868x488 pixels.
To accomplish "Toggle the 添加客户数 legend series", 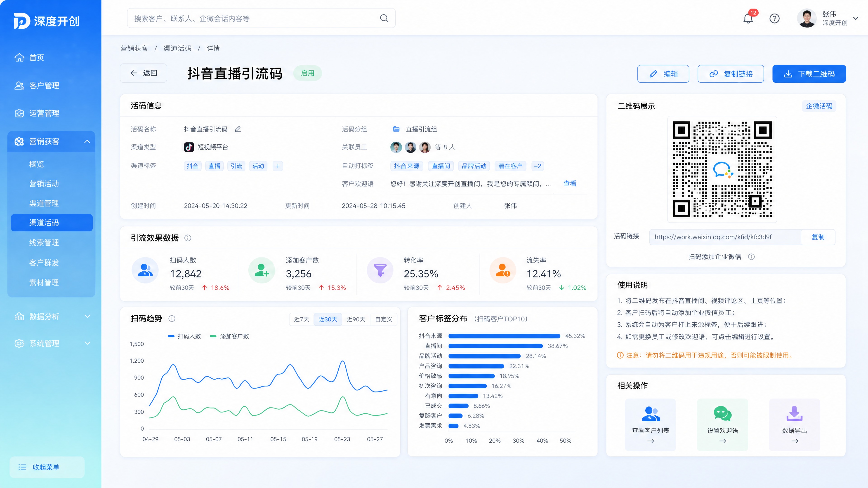I will click(x=229, y=336).
